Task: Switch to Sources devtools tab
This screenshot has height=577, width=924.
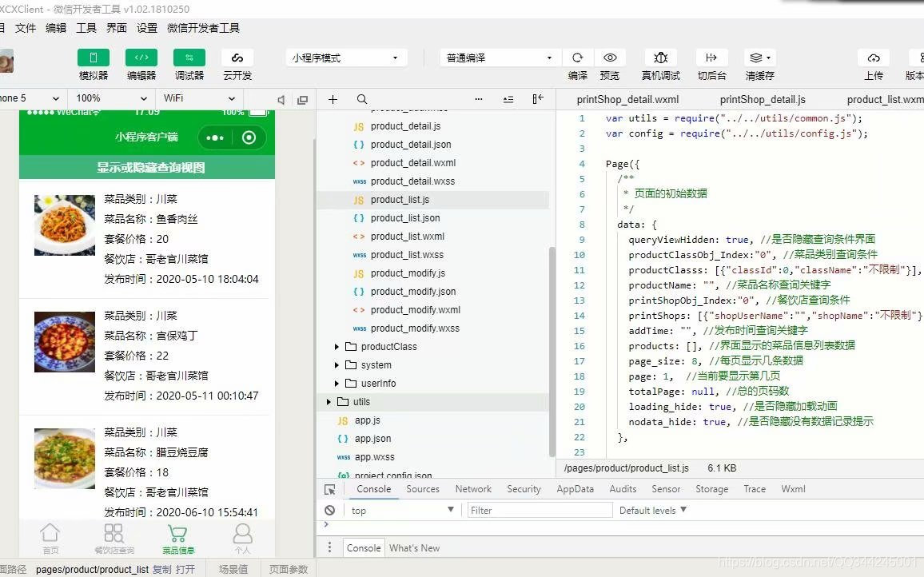Action: [423, 489]
